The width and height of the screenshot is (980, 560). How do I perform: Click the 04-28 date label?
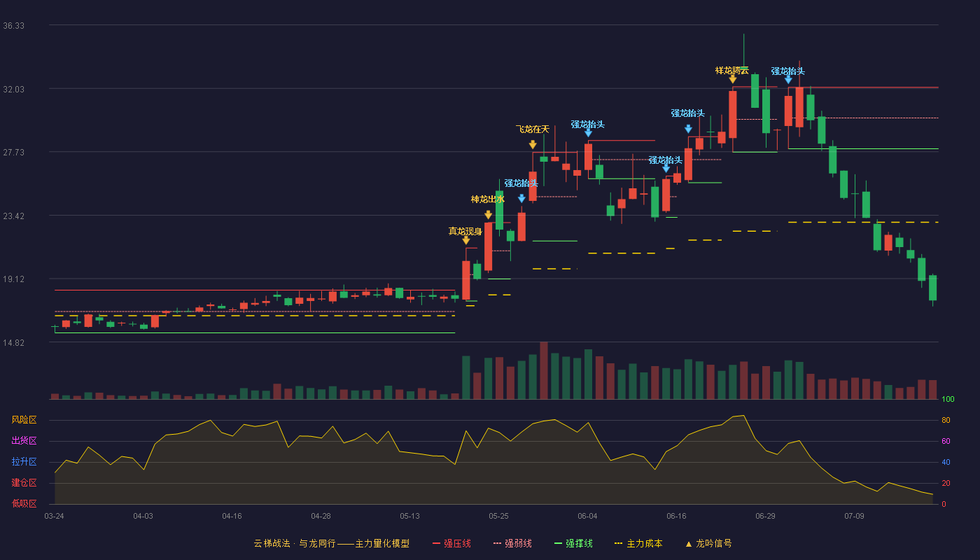point(321,516)
